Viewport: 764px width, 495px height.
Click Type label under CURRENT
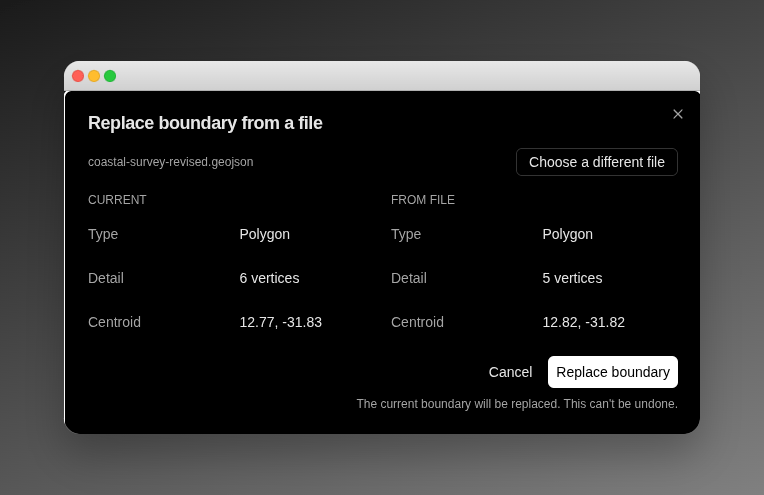coord(103,234)
